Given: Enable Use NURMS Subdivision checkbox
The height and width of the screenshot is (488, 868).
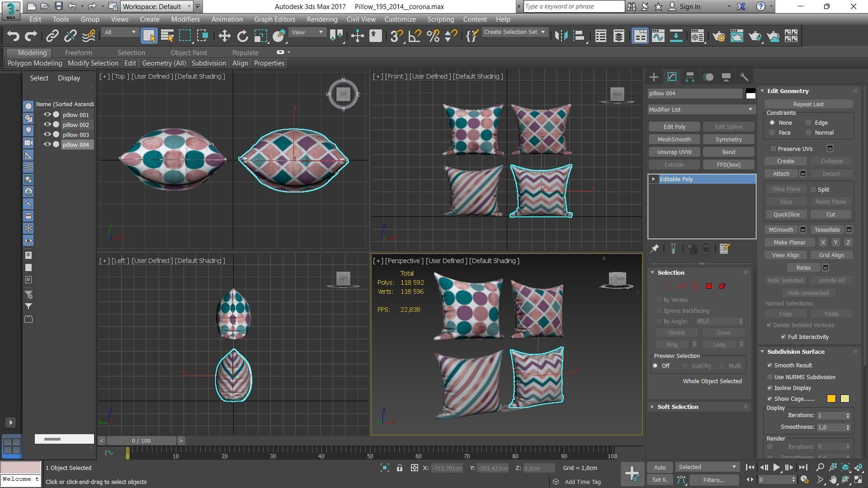Looking at the screenshot, I should [x=770, y=377].
